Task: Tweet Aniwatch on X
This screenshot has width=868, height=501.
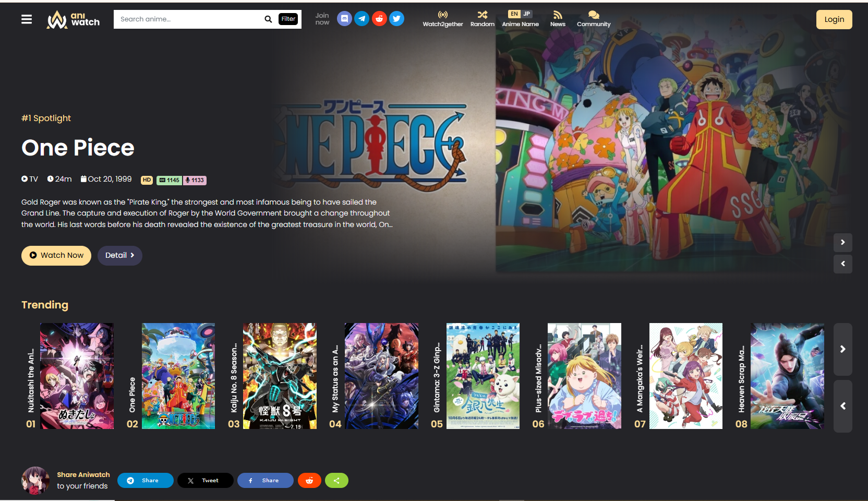Action: click(x=206, y=481)
